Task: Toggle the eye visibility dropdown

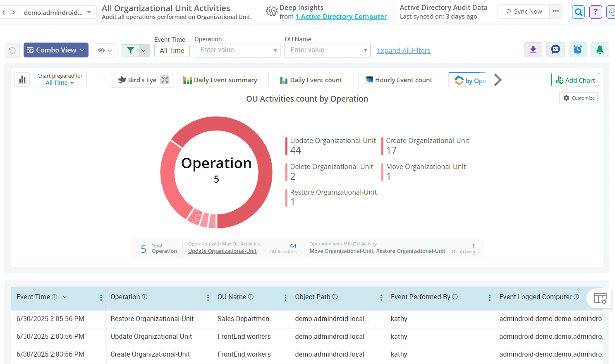Action: pyautogui.click(x=105, y=50)
